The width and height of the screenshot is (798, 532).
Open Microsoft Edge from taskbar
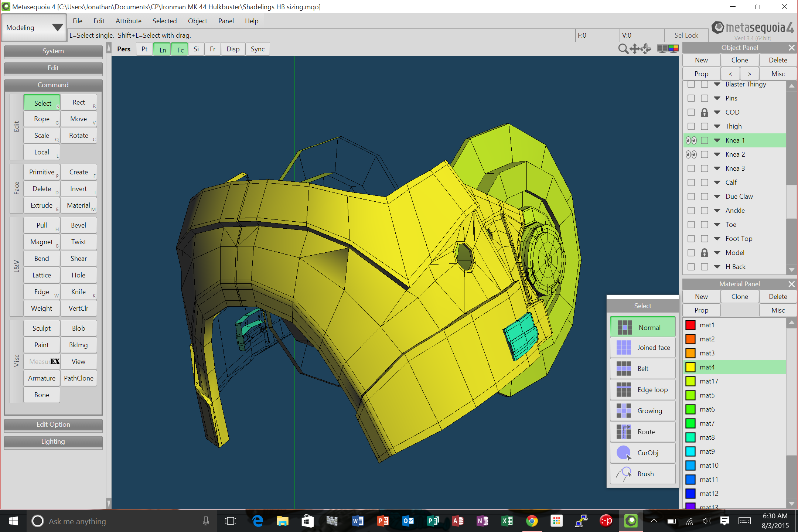(x=258, y=521)
